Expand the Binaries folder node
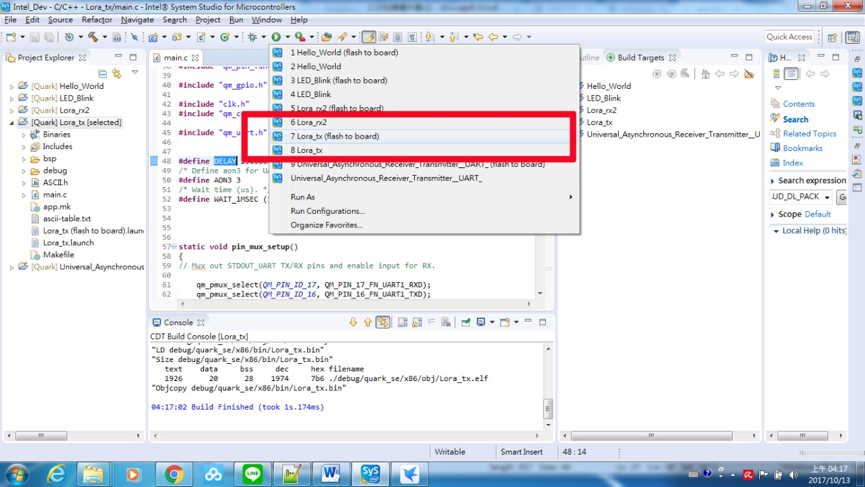Screen dimensions: 865x487 24,135
